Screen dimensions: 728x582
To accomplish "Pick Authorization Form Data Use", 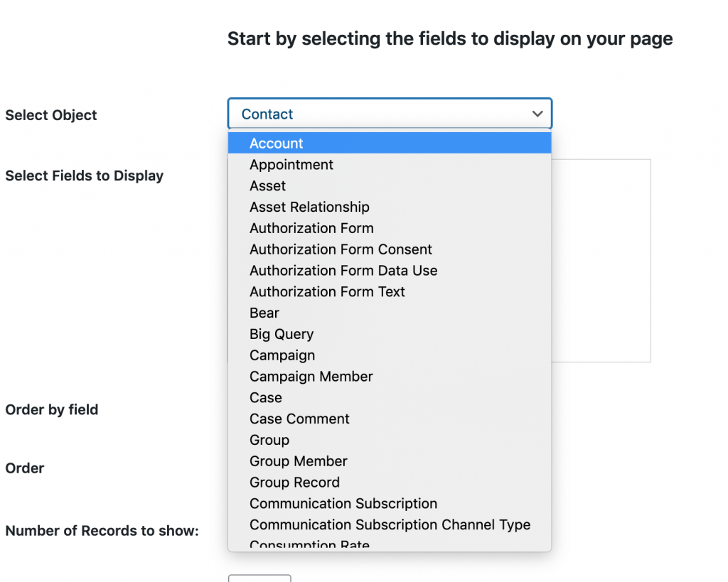I will click(390, 271).
